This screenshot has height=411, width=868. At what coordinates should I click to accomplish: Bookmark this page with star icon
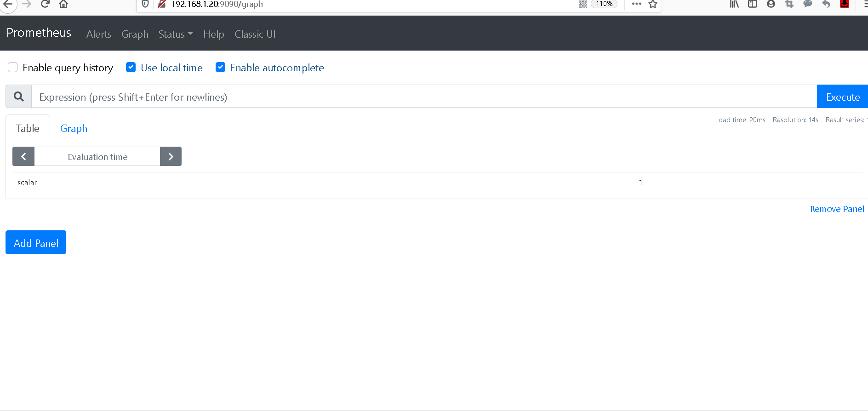point(653,4)
